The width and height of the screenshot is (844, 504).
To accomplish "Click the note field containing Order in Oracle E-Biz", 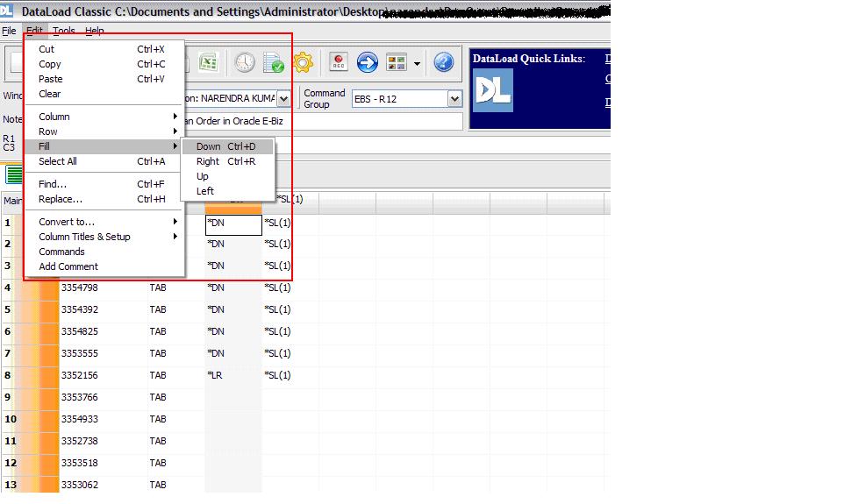I will point(323,121).
